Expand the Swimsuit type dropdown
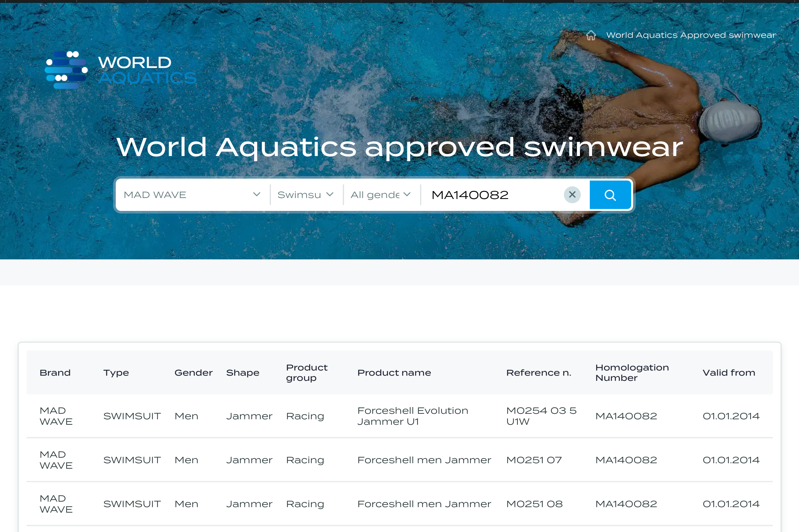Screen dimensions: 799x532 [x=305, y=195]
